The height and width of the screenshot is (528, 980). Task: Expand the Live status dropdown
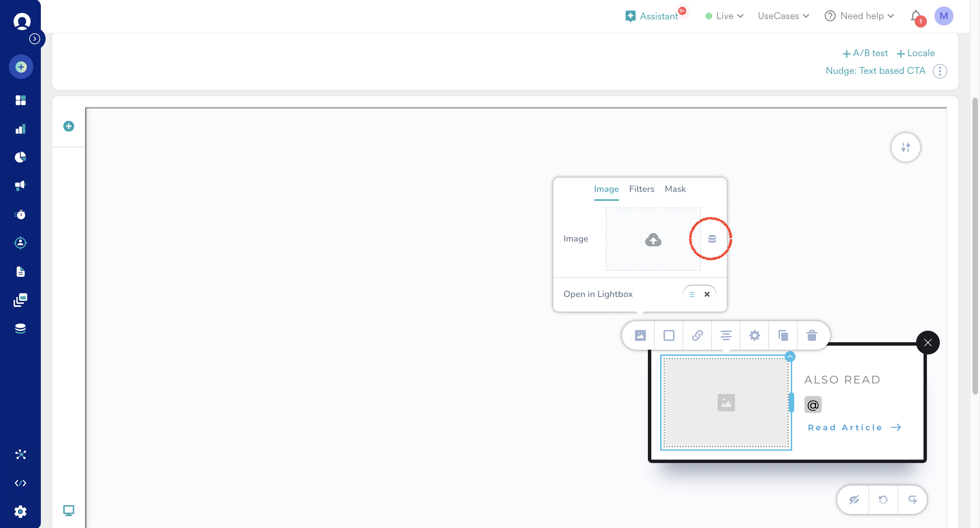tap(724, 16)
